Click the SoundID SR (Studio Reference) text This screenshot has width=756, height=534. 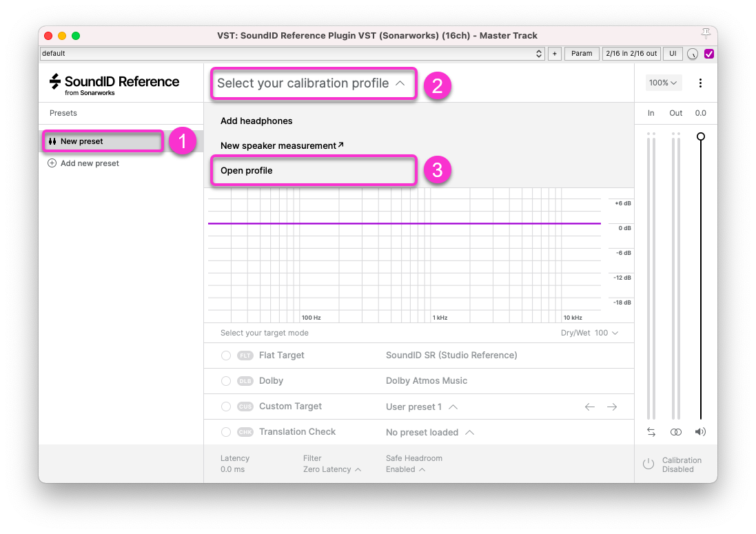[x=451, y=356]
